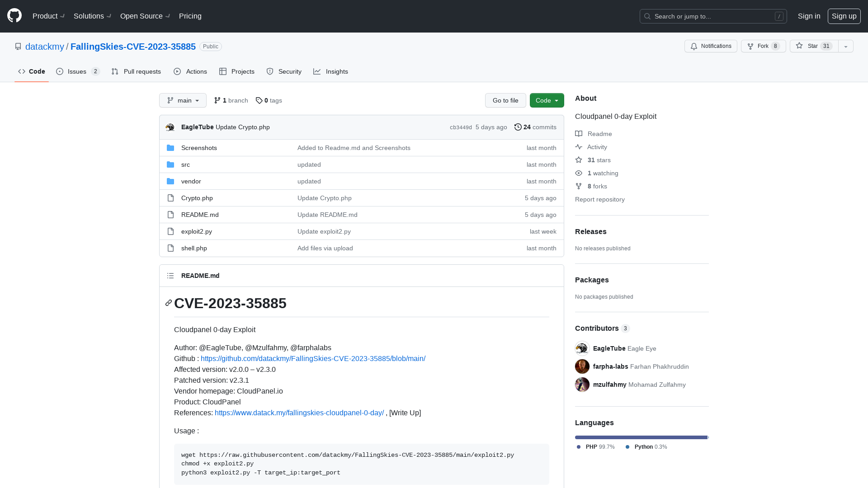Expand the Solutions menu
Image resolution: width=868 pixels, height=488 pixels.
[93, 16]
